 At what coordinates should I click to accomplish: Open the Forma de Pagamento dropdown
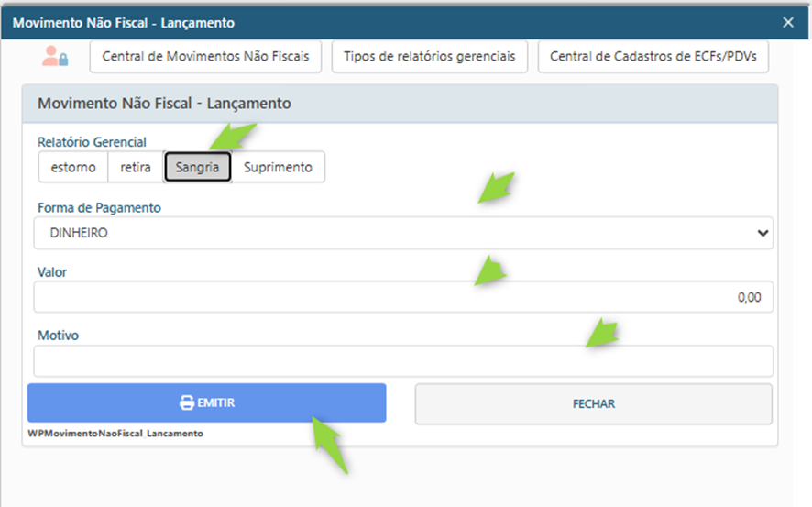[403, 234]
